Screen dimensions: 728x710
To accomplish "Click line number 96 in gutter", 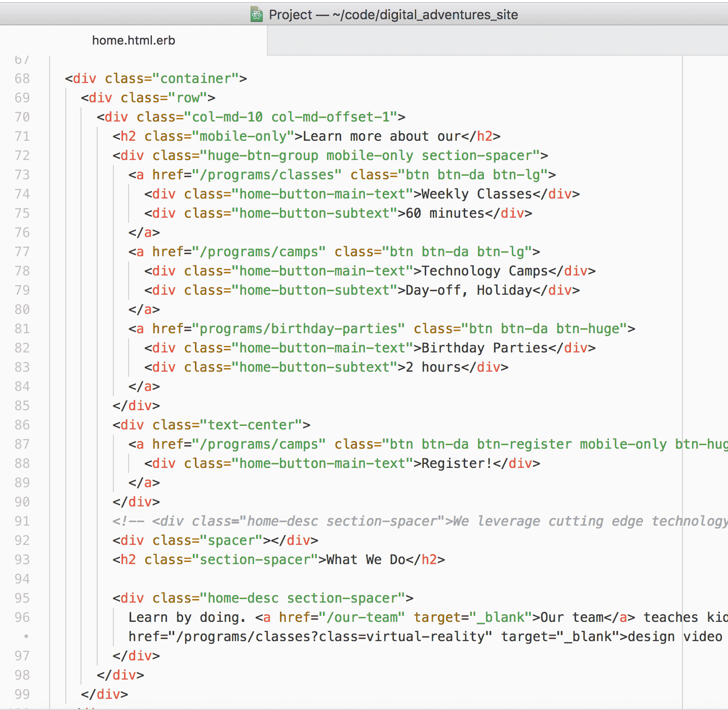I will [x=22, y=617].
